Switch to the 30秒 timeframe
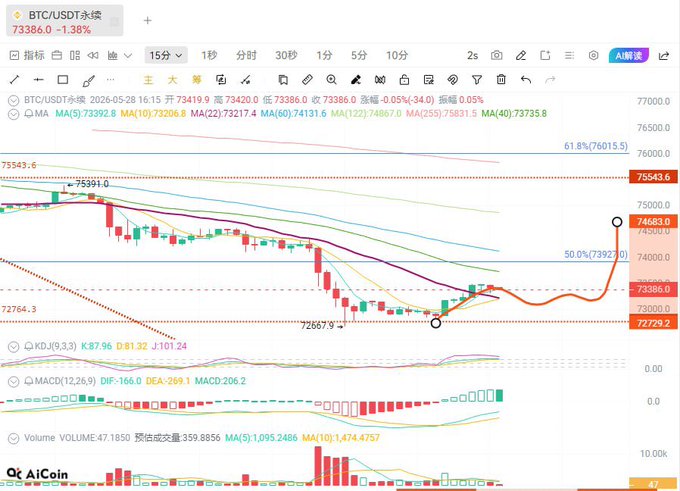The width and height of the screenshot is (680, 491). [x=286, y=56]
